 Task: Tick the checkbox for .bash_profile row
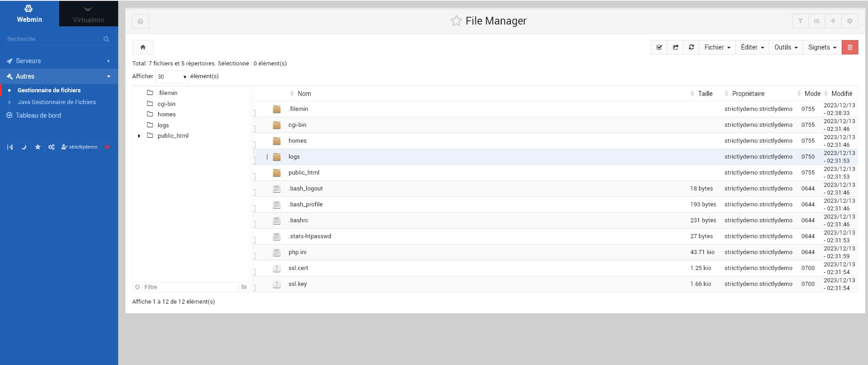pyautogui.click(x=254, y=208)
